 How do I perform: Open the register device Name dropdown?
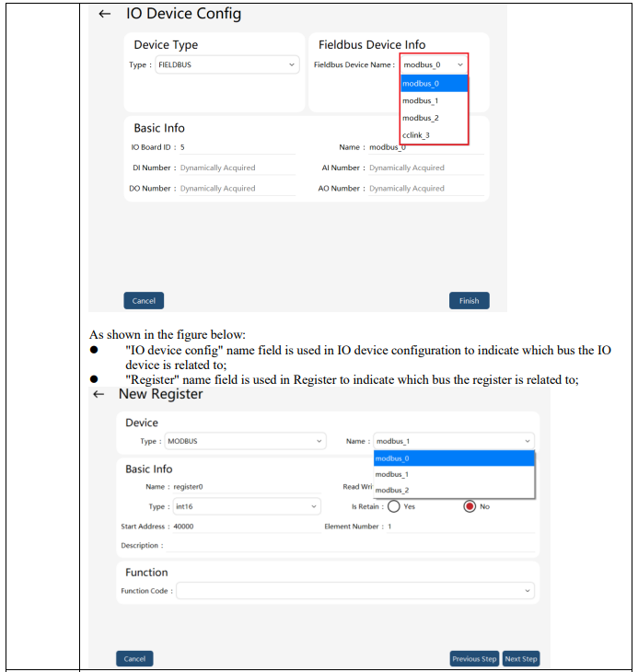(x=454, y=441)
